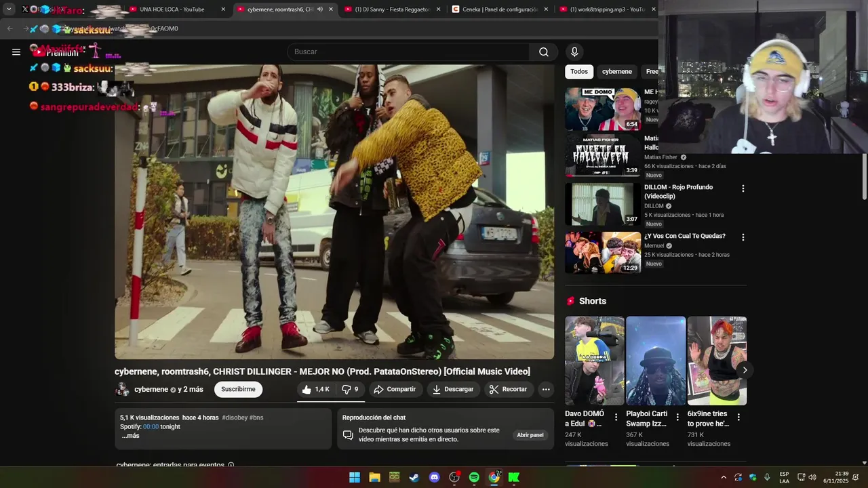The height and width of the screenshot is (488, 868).
Task: Open Steam from the taskbar
Action: [x=414, y=477]
